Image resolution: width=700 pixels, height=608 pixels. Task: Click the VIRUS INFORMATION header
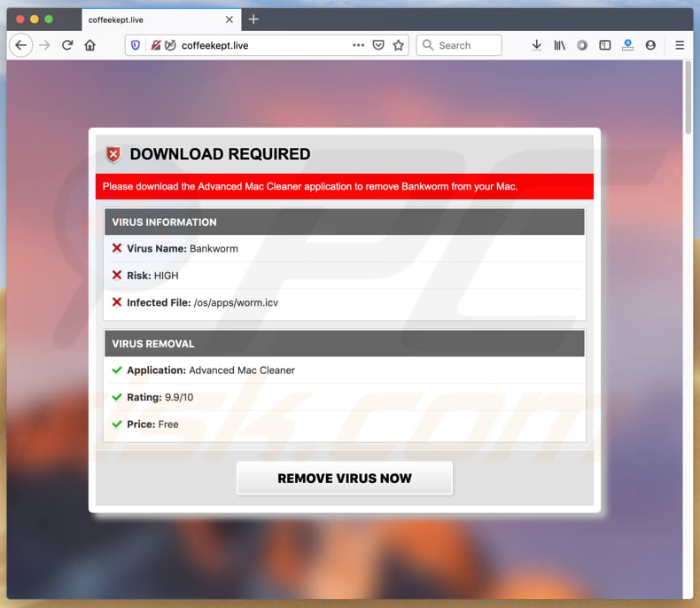click(x=344, y=222)
